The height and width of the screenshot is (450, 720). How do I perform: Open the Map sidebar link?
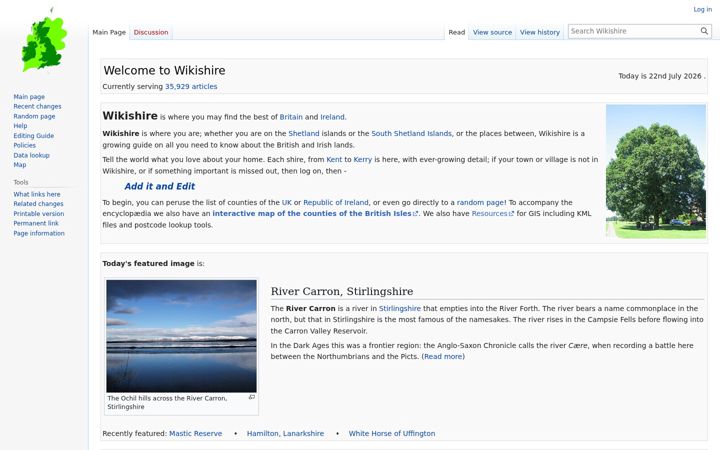[20, 164]
